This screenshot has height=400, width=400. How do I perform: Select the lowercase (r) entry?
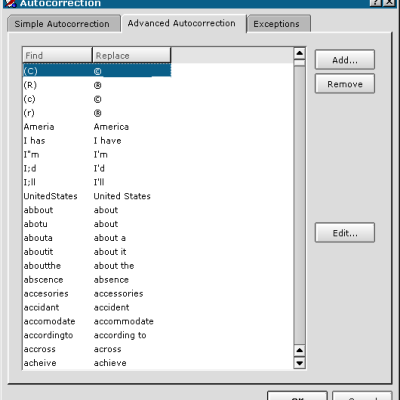tap(97, 113)
